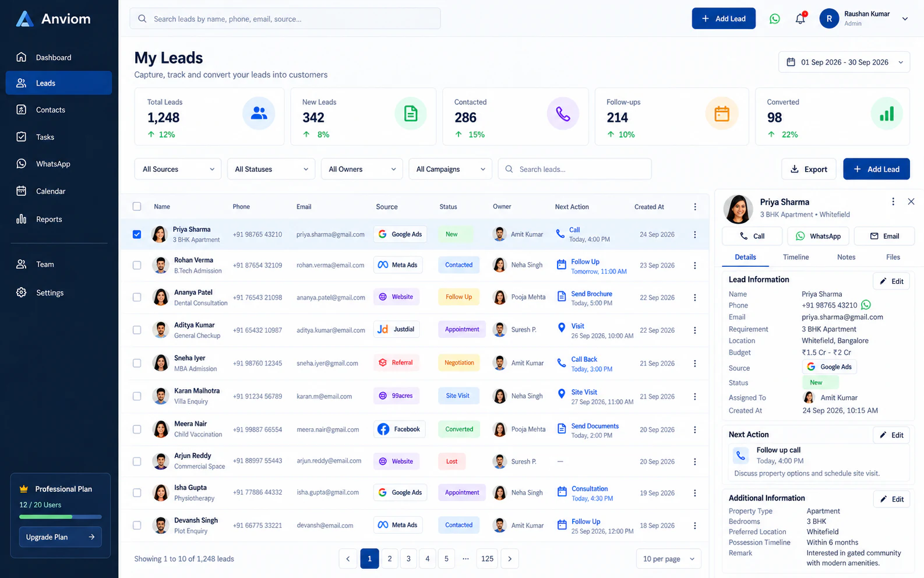
Task: Go to the next page of leads
Action: click(x=510, y=559)
